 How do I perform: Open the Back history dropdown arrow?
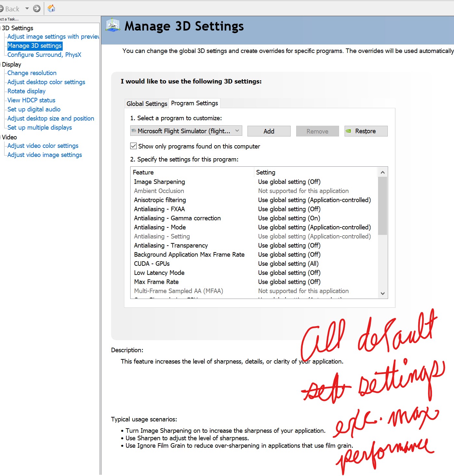coord(27,8)
